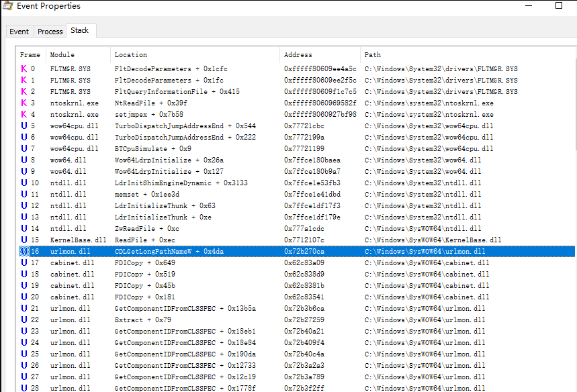Click user U icon of frame 10
The image size is (577, 392).
(24, 183)
